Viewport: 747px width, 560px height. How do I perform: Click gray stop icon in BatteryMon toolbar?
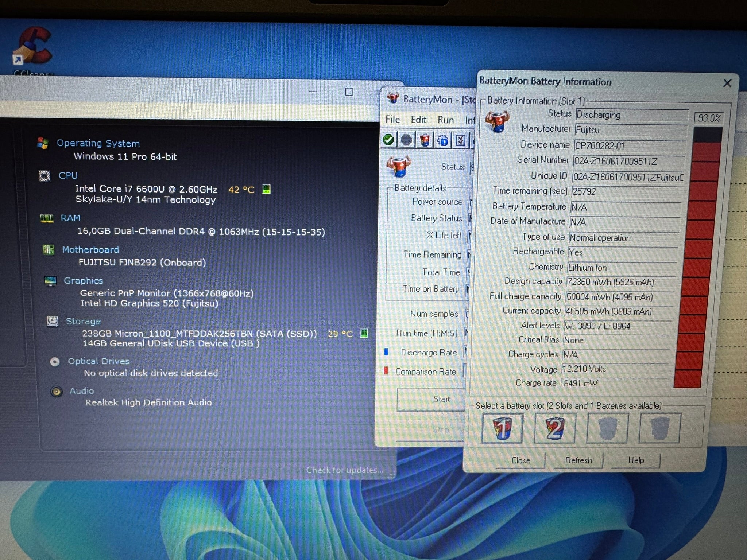coord(406,140)
